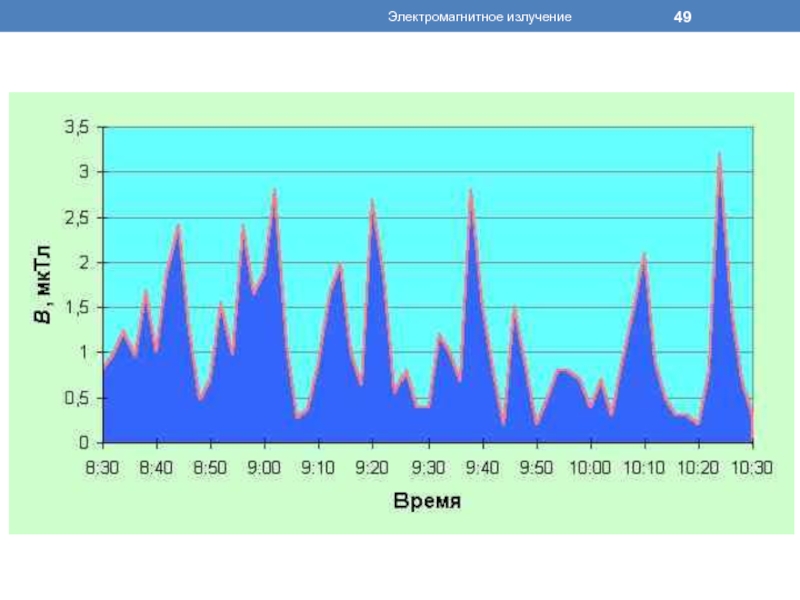Click the time label 8:40
This screenshot has height=600, width=800.
(x=156, y=467)
